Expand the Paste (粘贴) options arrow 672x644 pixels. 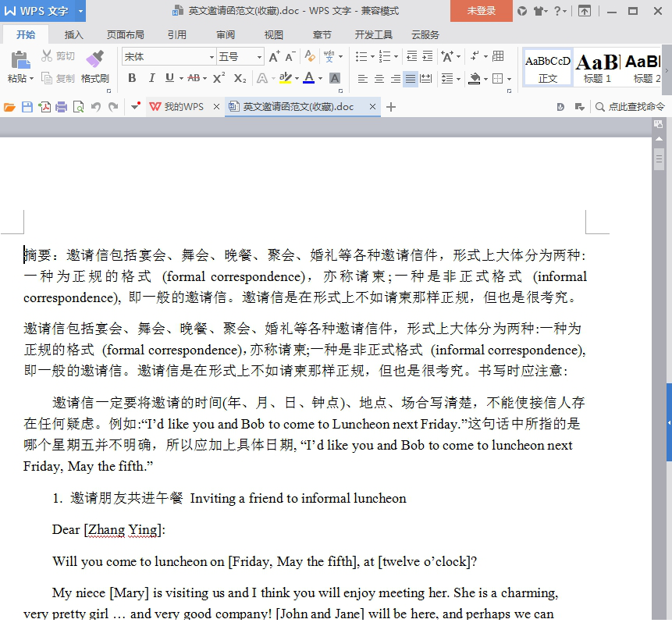31,79
